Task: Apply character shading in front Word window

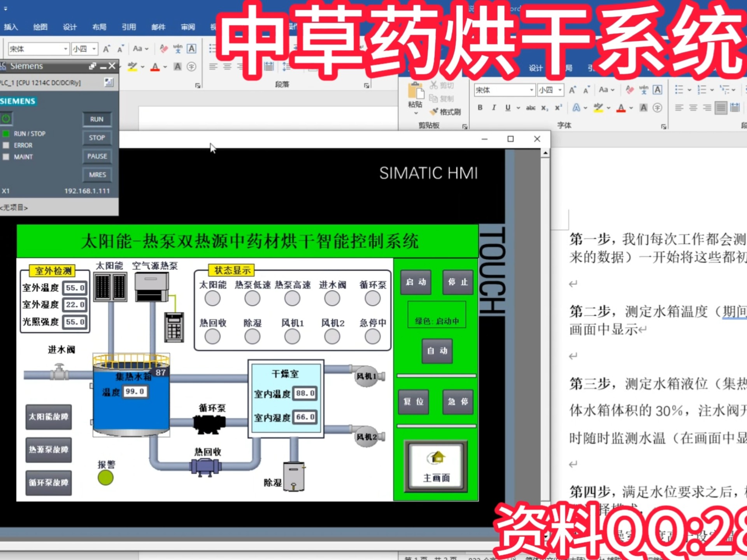Action: tap(644, 108)
